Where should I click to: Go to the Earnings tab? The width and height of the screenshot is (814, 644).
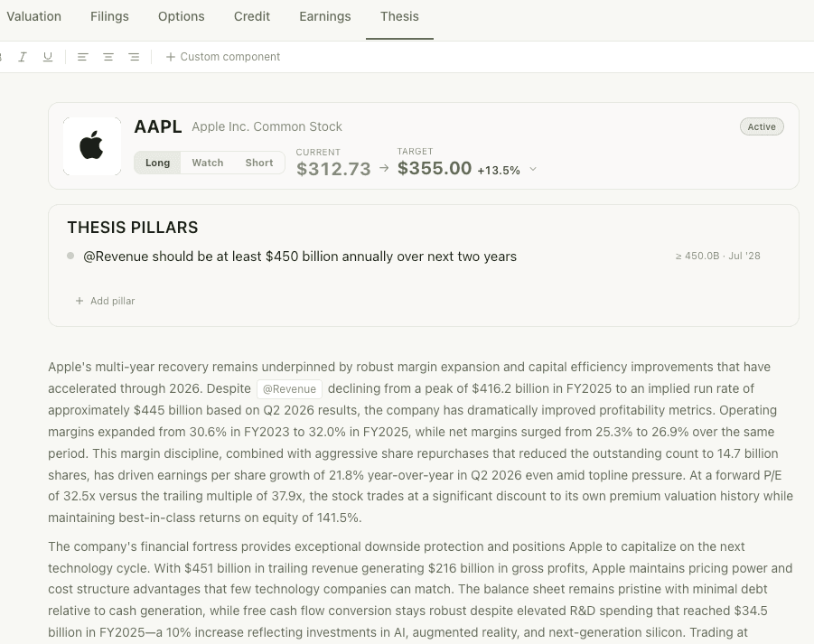[325, 16]
